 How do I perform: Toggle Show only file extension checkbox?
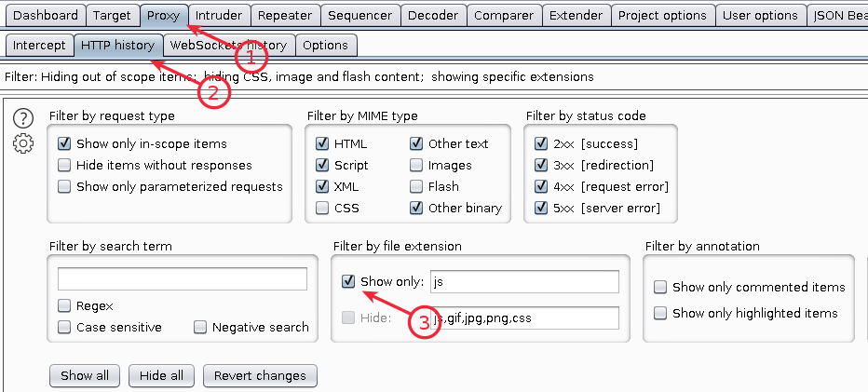pyautogui.click(x=348, y=281)
